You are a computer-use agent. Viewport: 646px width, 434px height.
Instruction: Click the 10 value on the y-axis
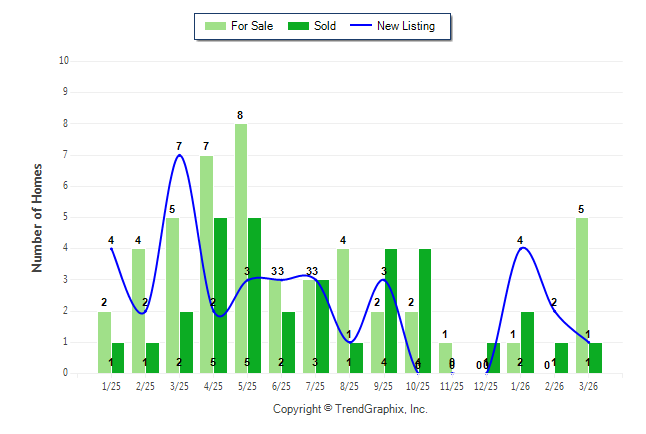pyautogui.click(x=64, y=60)
